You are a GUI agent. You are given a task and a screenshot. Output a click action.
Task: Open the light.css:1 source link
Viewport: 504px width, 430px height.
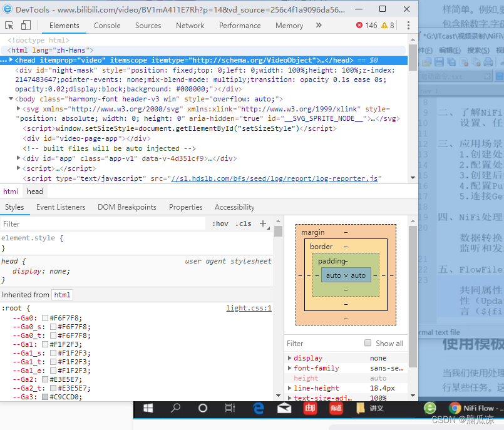click(x=249, y=308)
